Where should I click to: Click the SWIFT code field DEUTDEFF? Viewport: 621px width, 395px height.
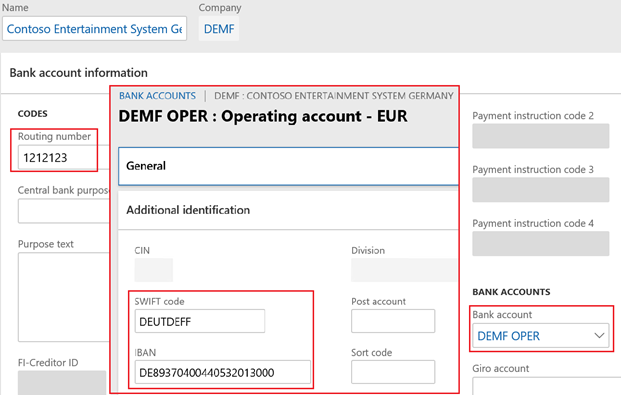(x=200, y=321)
